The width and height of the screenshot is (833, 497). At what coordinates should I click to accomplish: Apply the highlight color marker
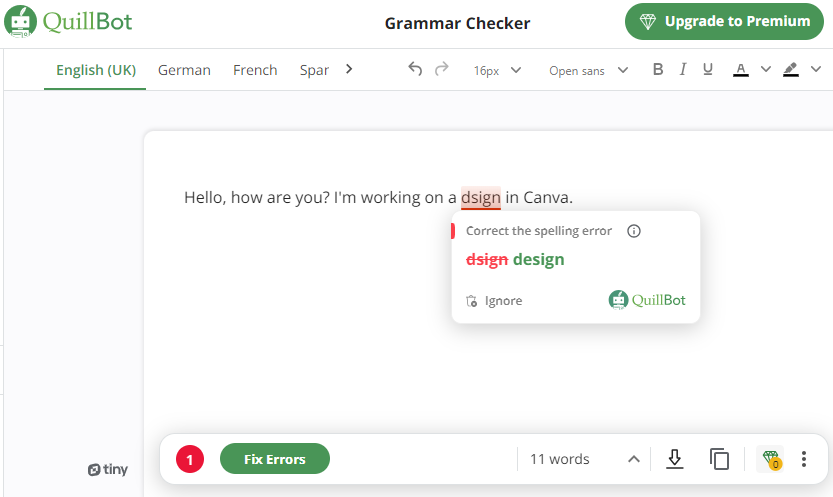click(790, 70)
